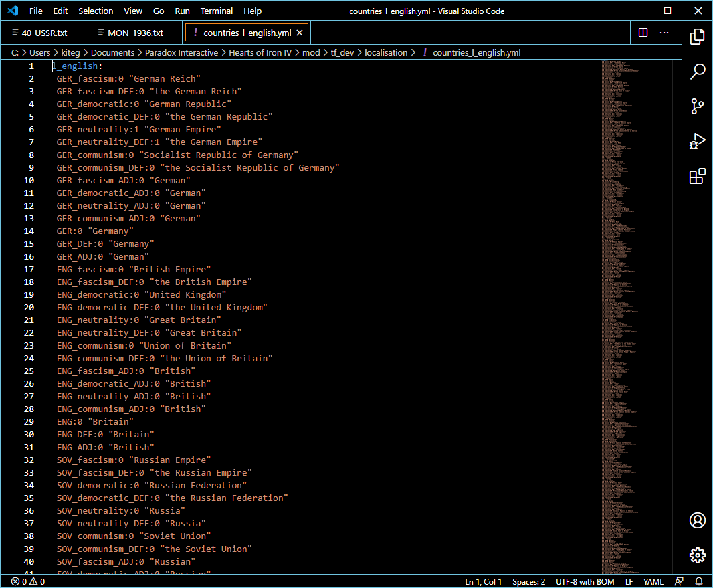Click the Hearts of Iron IV breadcrumb
Screen dimensions: 713x588
click(260, 52)
